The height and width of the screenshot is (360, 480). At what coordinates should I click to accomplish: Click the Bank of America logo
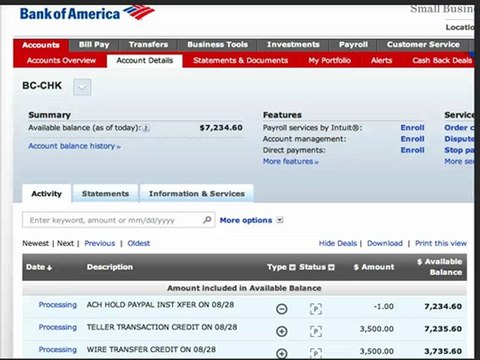(x=87, y=13)
